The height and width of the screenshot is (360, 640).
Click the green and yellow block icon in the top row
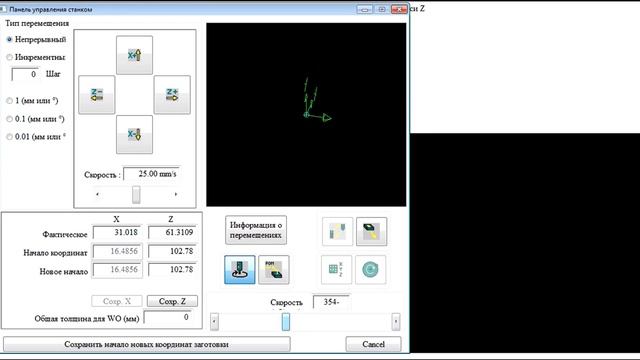pos(371,231)
